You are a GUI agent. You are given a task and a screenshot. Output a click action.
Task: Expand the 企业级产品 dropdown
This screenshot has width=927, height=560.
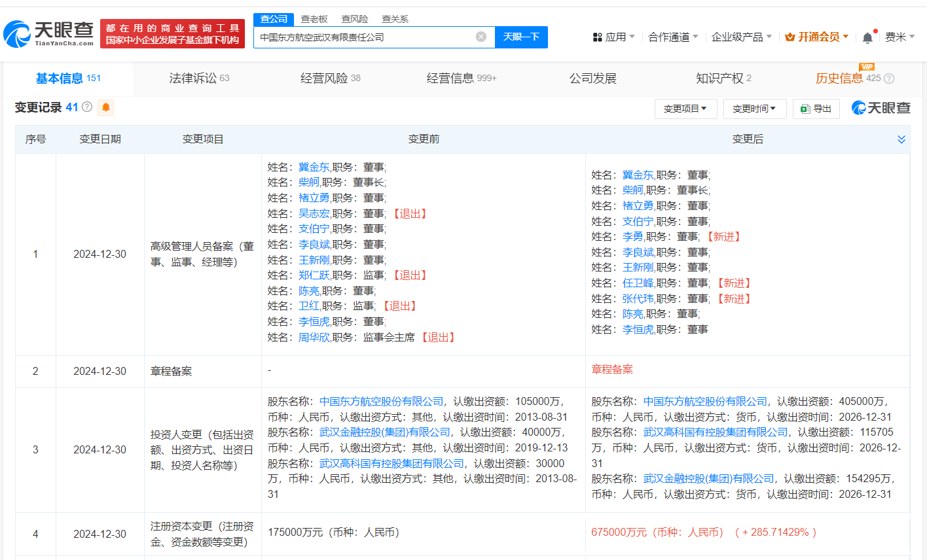(x=742, y=37)
